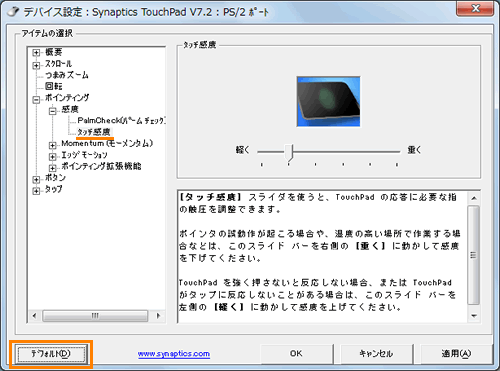The height and width of the screenshot is (371, 500).
Task: Collapse the ポインティング tree node
Action: coord(36,100)
